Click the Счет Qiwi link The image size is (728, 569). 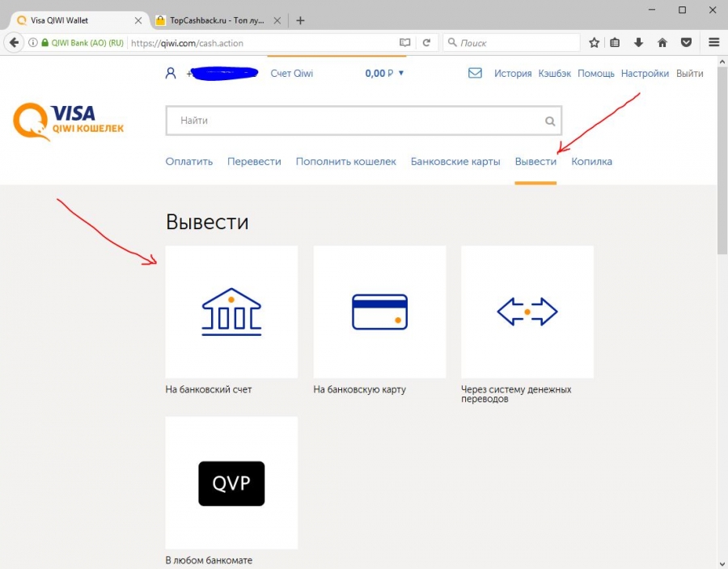291,74
